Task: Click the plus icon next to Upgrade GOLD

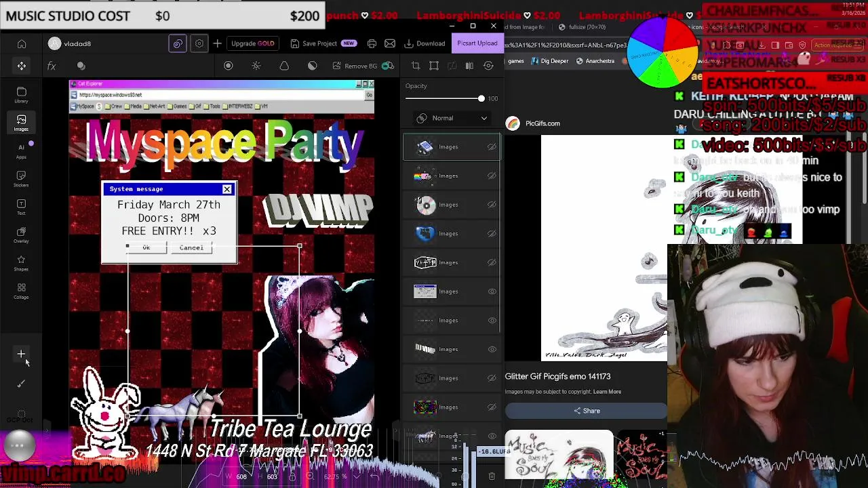Action: (218, 43)
